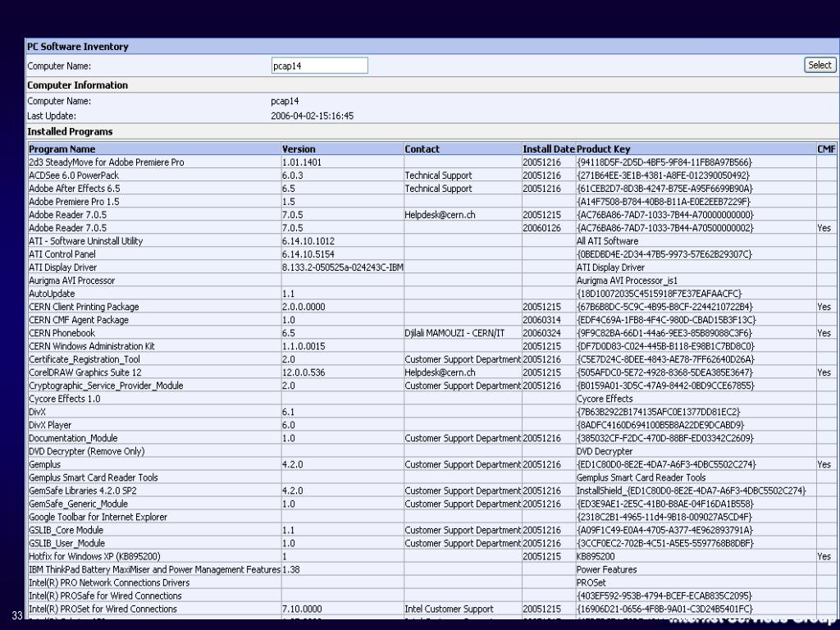Click the Intel Customer Support contact
The height and width of the screenshot is (630, 840).
(x=449, y=609)
